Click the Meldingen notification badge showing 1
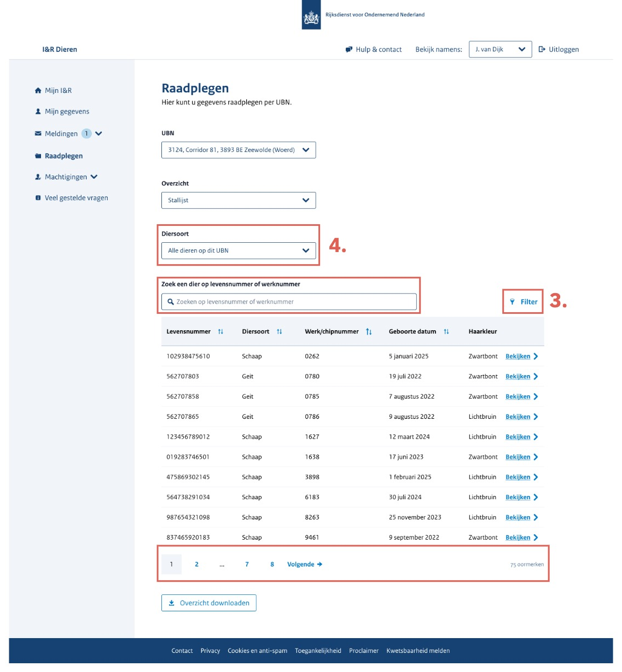The height and width of the screenshot is (672, 622). [x=86, y=133]
